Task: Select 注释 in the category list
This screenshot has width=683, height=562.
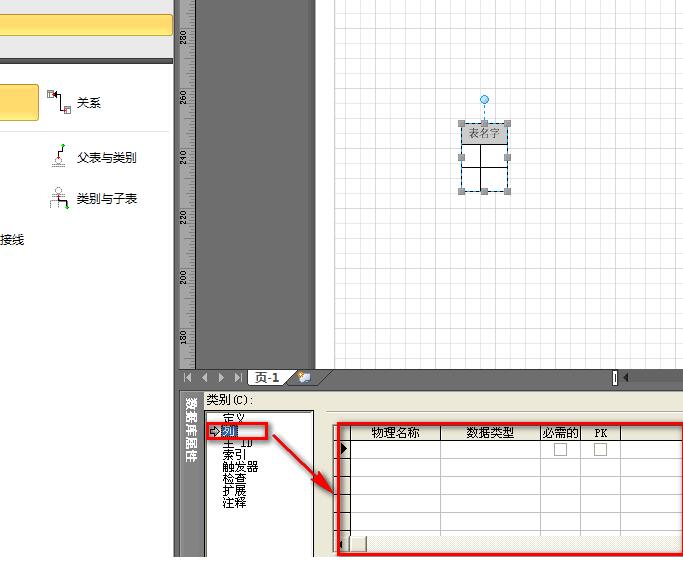Action: click(x=234, y=503)
